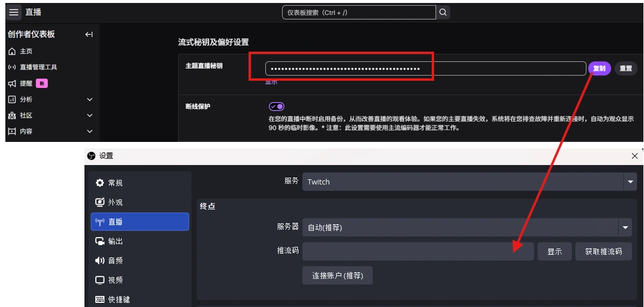
Task: Click the 流式秘钥及偏好设置 heading
Action: coord(213,42)
